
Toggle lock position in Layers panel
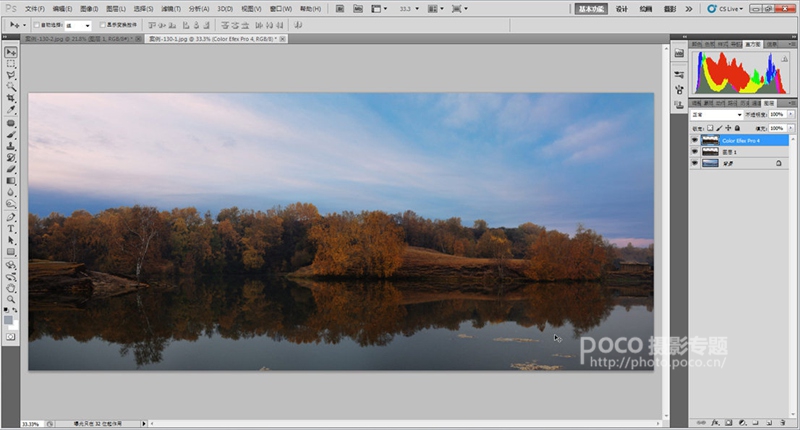click(728, 128)
